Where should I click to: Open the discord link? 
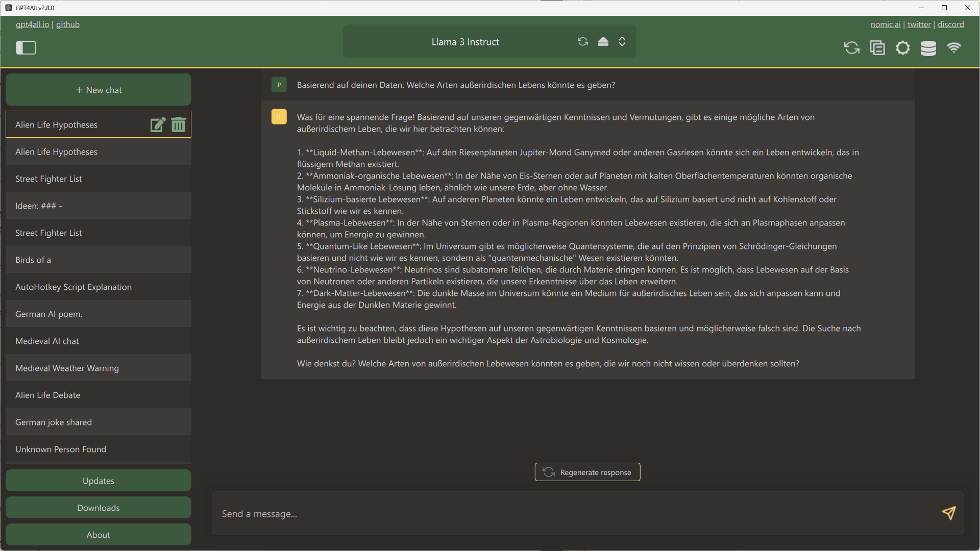click(950, 24)
